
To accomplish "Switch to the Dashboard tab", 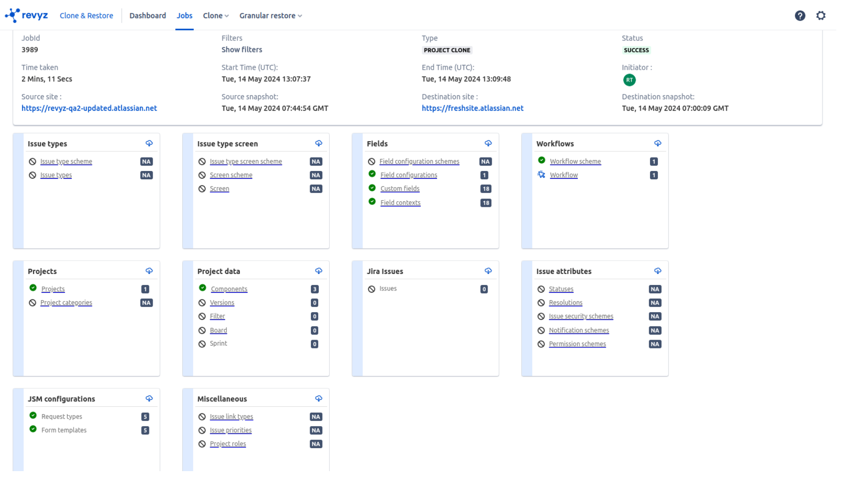I will 148,16.
